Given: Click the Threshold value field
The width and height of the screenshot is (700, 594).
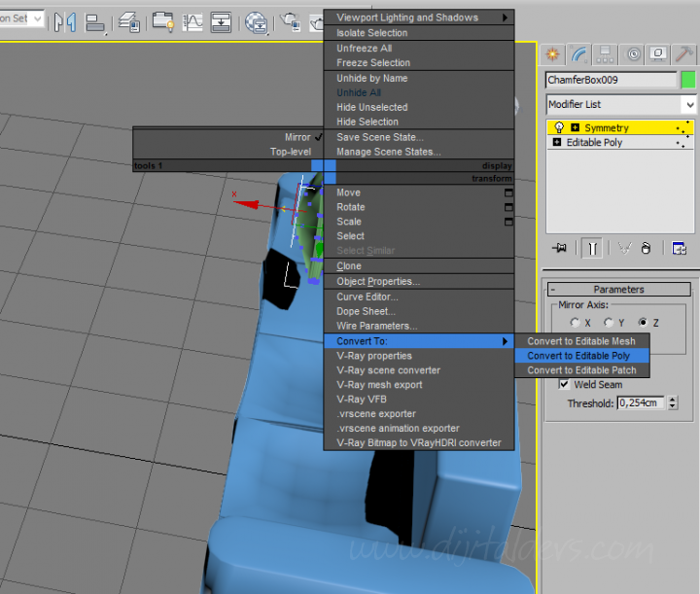Looking at the screenshot, I should tap(641, 403).
